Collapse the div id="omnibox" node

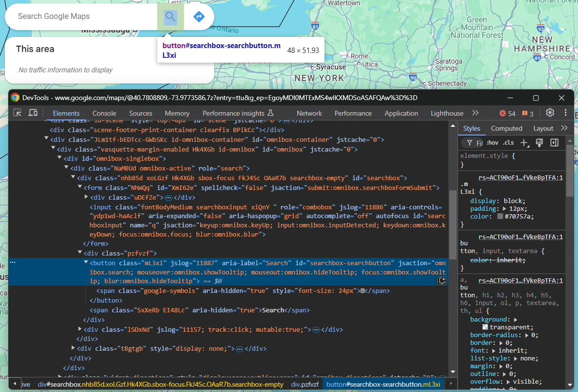(x=53, y=148)
